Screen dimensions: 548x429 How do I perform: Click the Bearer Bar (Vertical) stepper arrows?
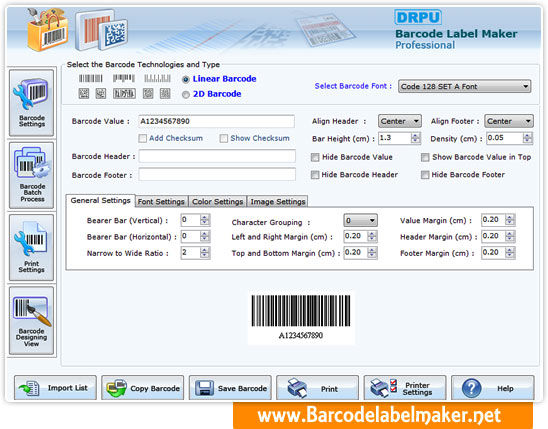[204, 220]
